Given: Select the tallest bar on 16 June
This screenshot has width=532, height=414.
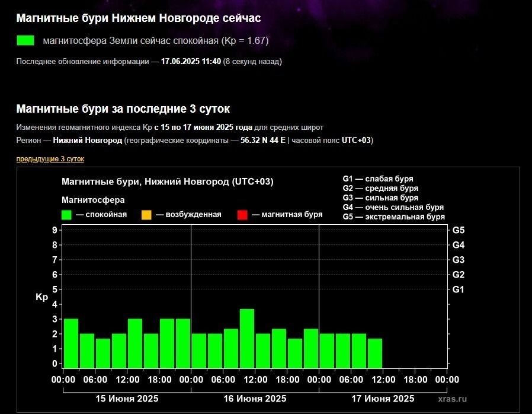Looking at the screenshot, I should point(247,338).
